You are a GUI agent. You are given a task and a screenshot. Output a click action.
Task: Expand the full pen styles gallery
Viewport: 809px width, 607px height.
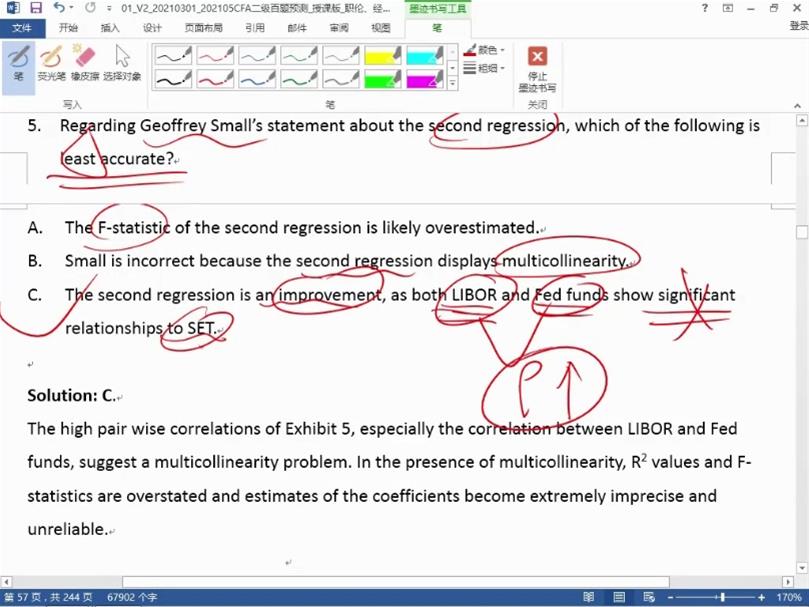[452, 83]
